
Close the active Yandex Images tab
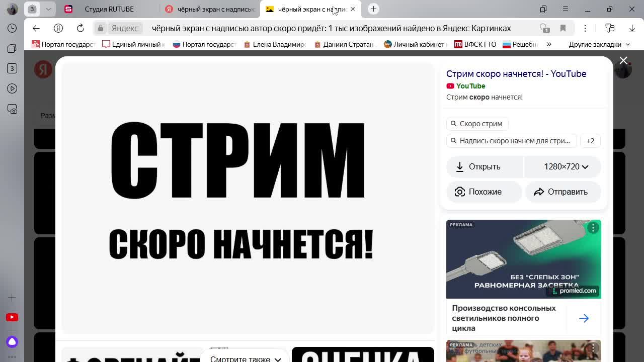(353, 9)
